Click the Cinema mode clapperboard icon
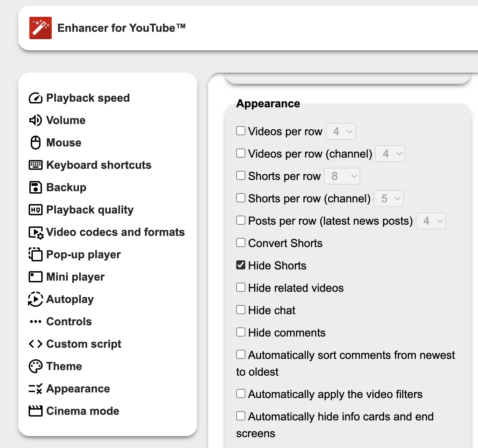This screenshot has width=478, height=448. [x=35, y=411]
